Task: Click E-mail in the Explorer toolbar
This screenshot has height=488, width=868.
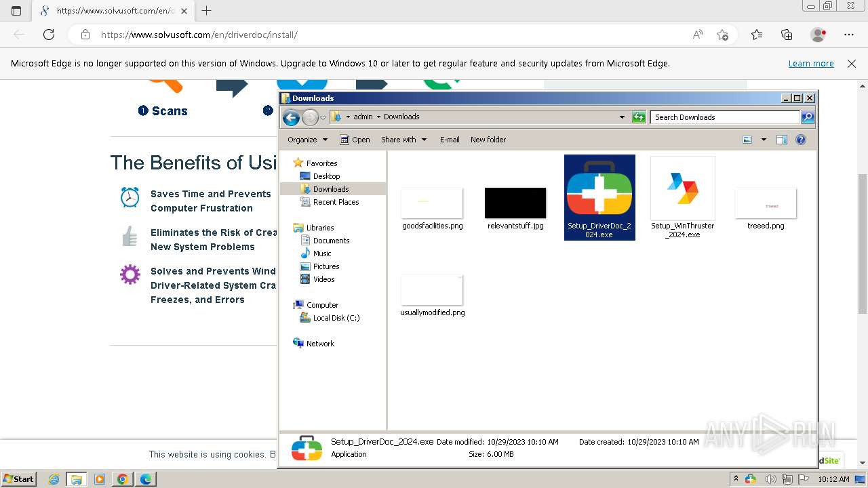Action: (450, 140)
